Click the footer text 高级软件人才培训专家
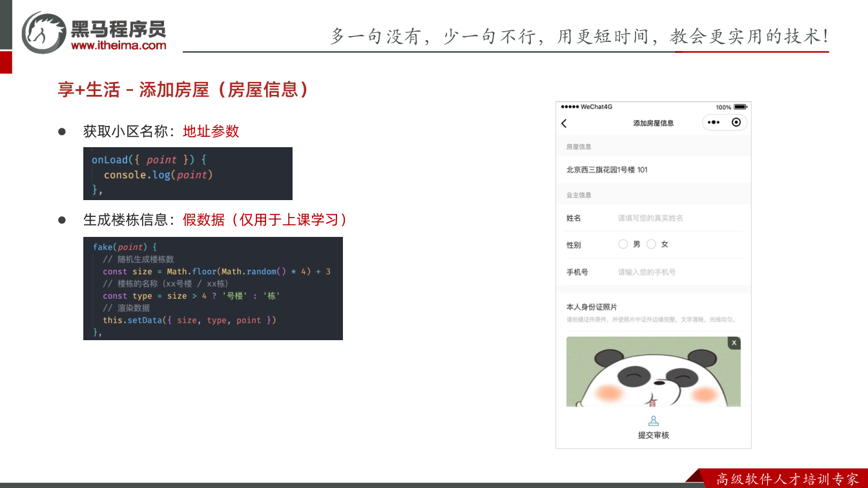The width and height of the screenshot is (868, 488). click(788, 479)
